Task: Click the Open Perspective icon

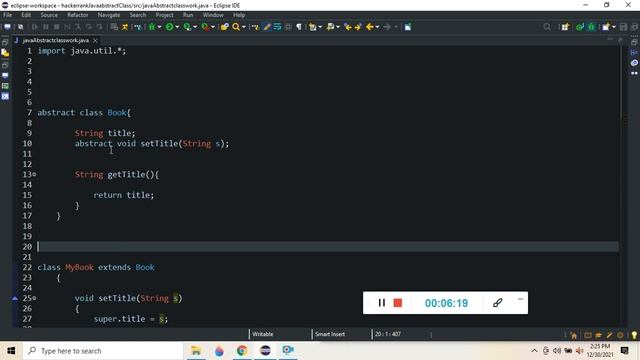Action: tap(565, 27)
